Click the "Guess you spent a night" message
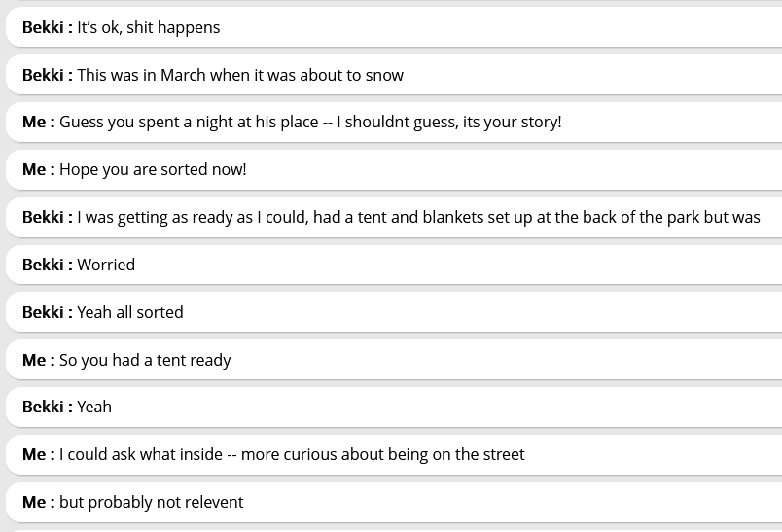Screen dimensions: 782x532 point(310,122)
